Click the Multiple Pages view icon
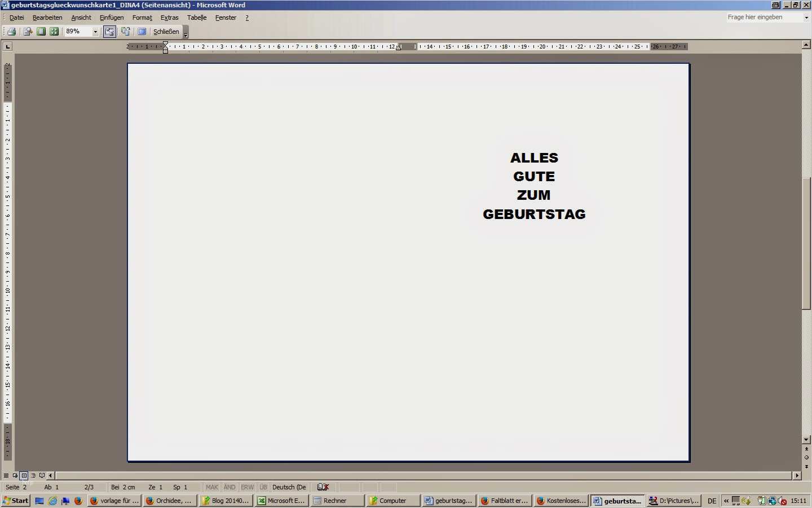 coord(54,32)
